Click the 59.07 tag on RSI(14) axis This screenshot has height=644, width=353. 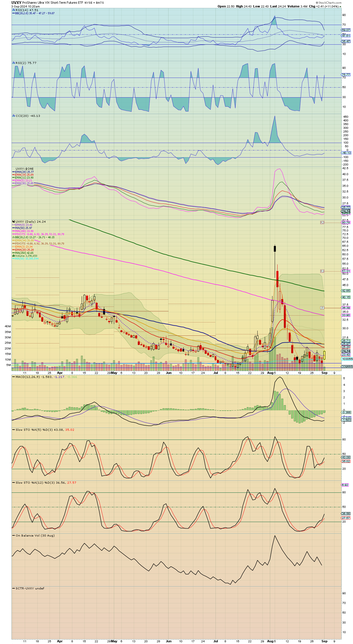346,30
